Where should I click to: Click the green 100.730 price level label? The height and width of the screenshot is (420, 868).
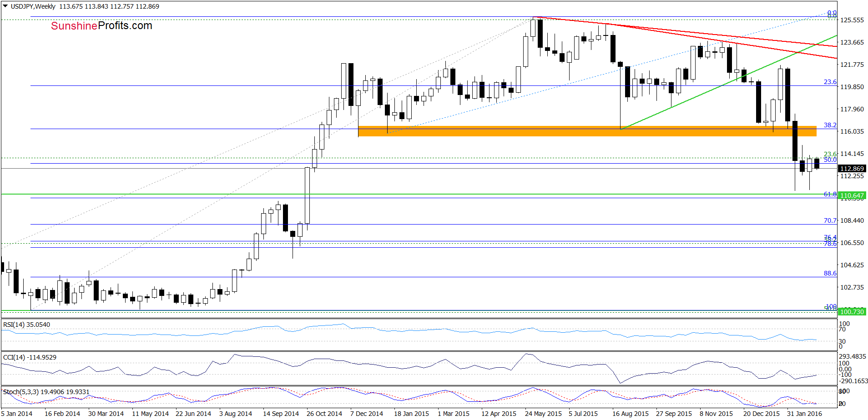coord(852,311)
